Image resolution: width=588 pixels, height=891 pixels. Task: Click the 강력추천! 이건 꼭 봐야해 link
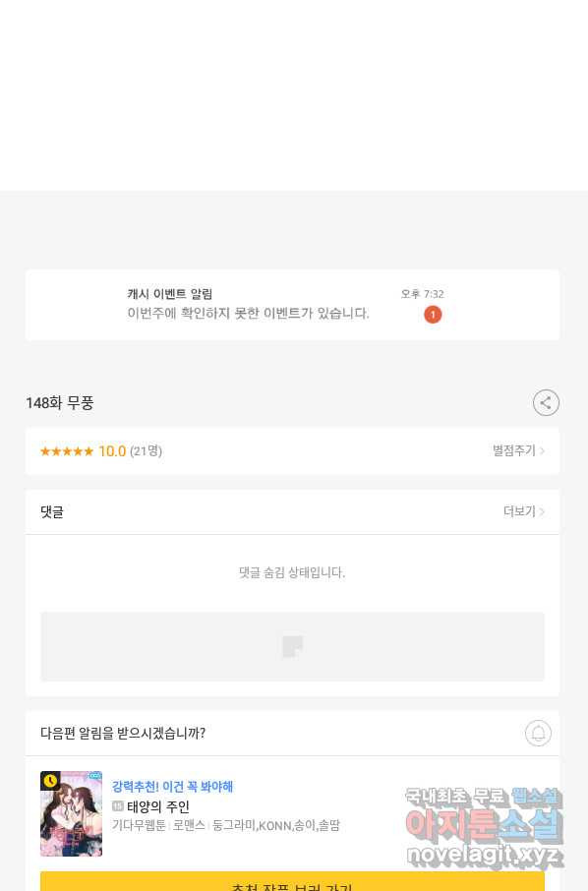click(x=172, y=787)
